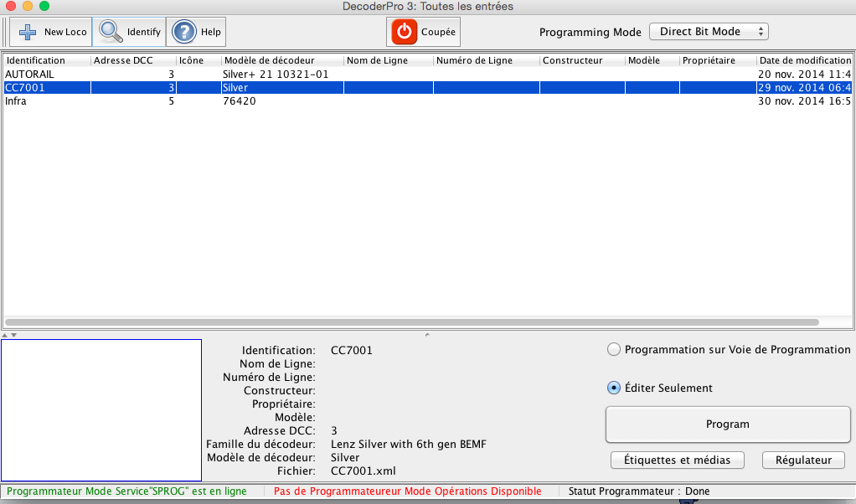Click the Program button
Screen dimensions: 856x504
[728, 424]
